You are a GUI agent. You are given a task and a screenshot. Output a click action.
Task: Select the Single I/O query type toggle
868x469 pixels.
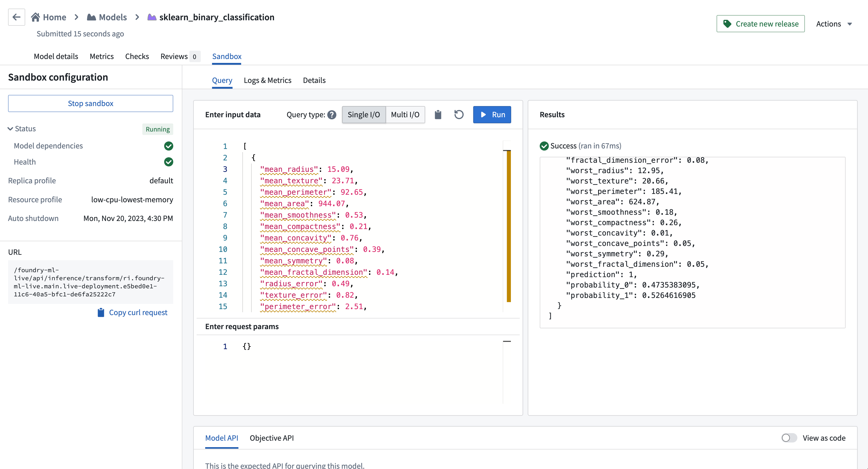pos(363,114)
